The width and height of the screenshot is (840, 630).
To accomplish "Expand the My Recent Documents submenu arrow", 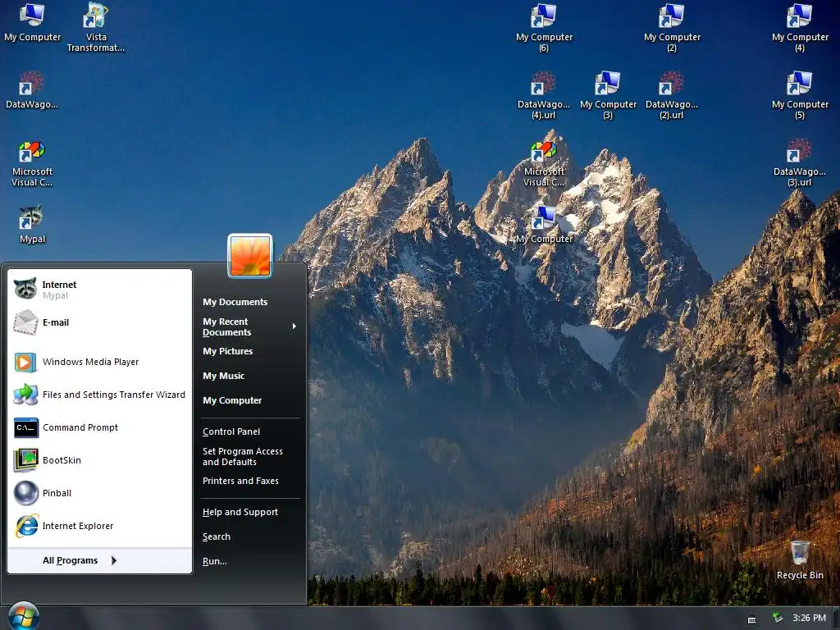I will (294, 326).
